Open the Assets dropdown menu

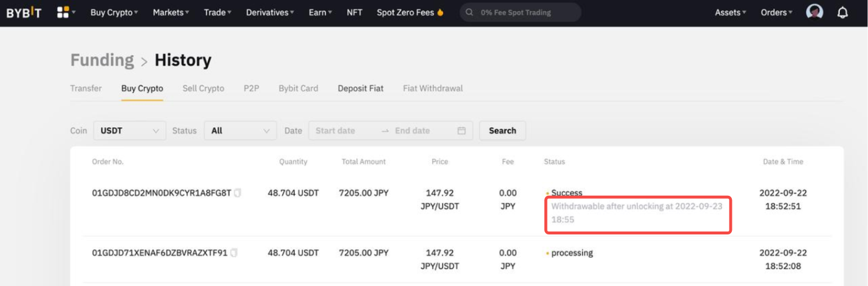730,12
